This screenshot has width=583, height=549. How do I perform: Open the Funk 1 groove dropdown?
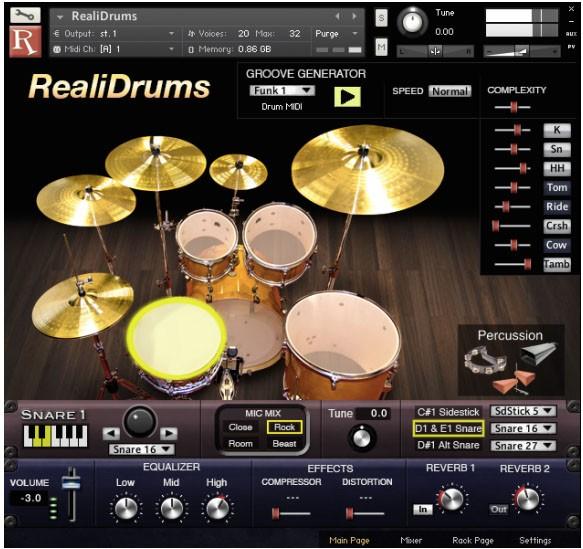(282, 91)
